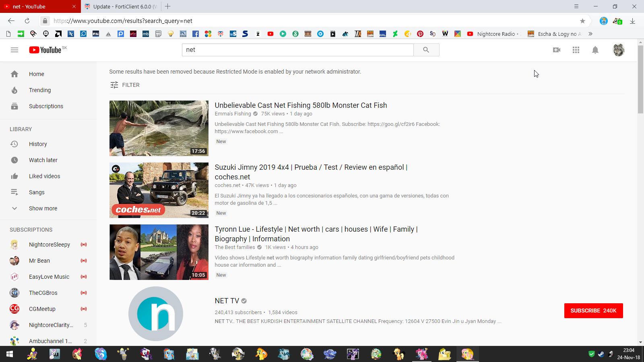
Task: Open the YouTube guide hamburger menu
Action: [14, 50]
